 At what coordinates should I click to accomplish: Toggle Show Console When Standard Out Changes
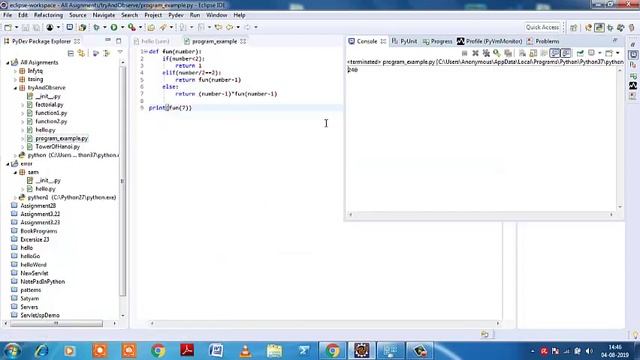point(555,53)
